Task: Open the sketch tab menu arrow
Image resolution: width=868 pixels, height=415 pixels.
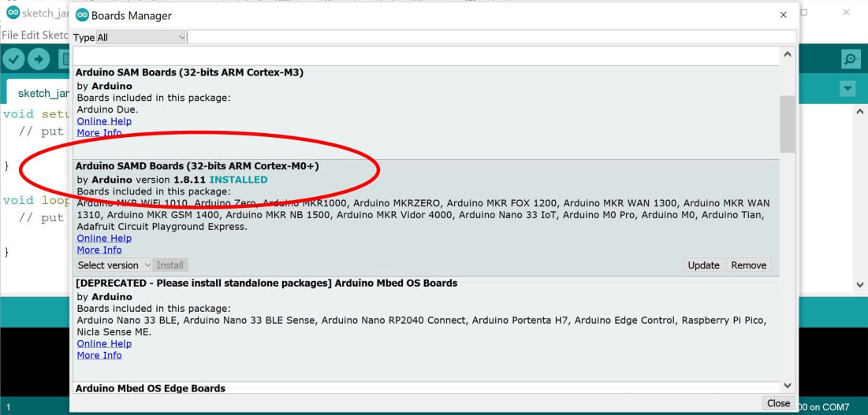Action: coord(848,89)
